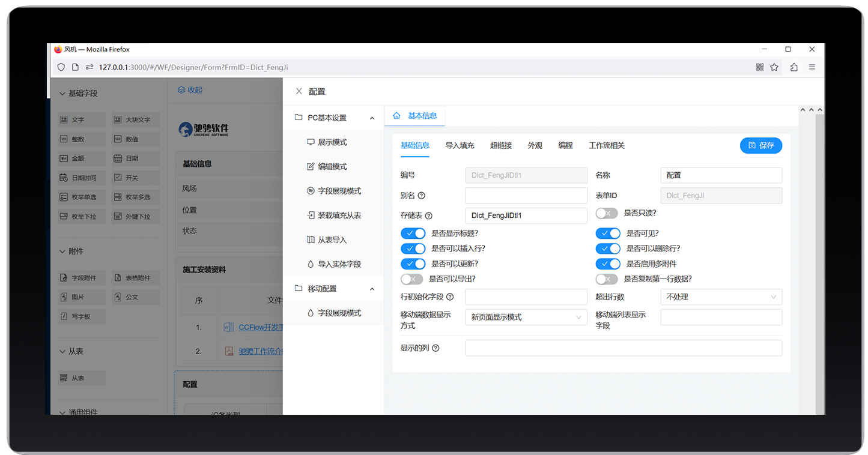Click the 编辑模式 edit icon
This screenshot has width=868, height=455.
(x=311, y=166)
